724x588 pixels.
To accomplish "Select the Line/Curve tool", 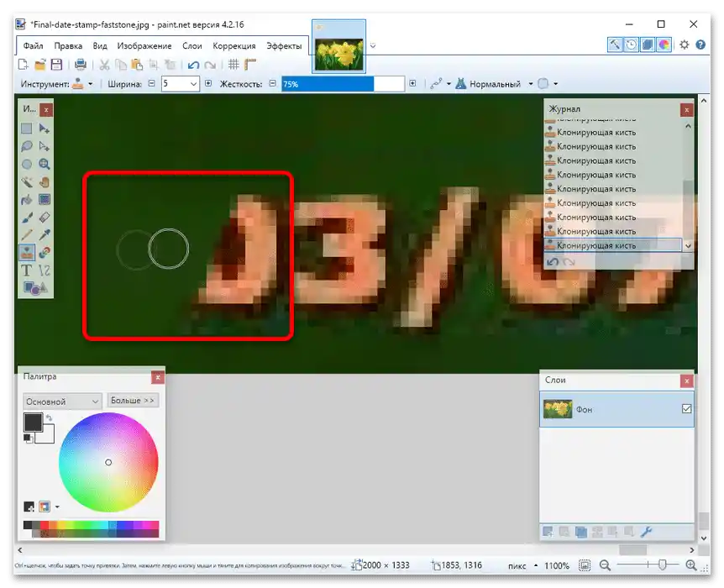I will click(x=45, y=270).
